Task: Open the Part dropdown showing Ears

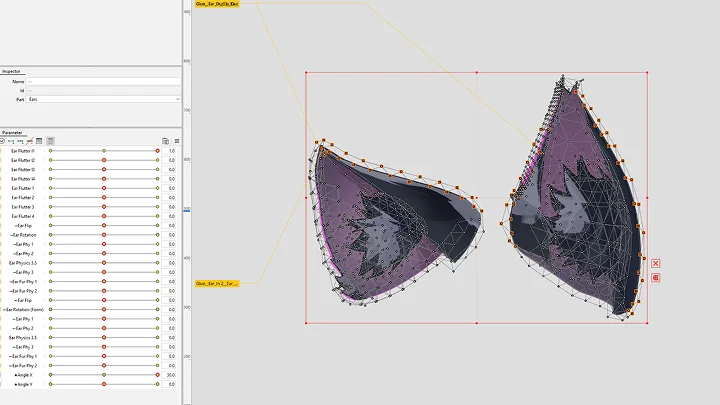Action: click(x=103, y=100)
